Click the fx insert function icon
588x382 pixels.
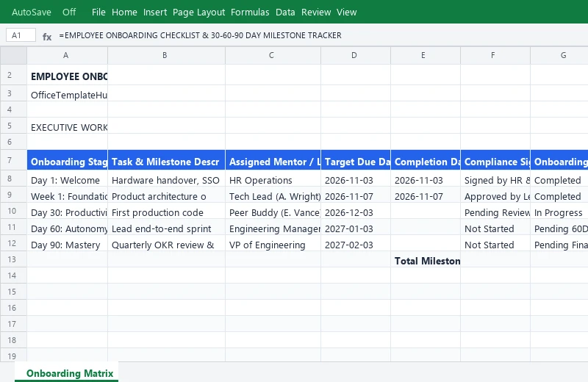(x=47, y=36)
